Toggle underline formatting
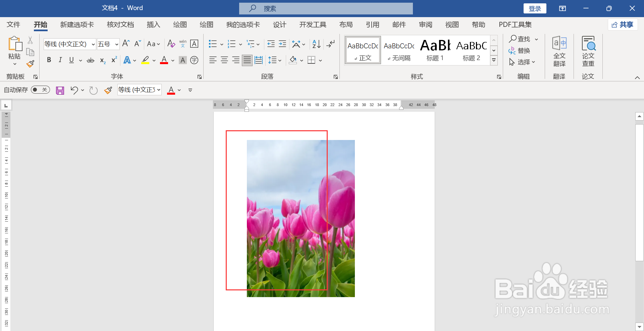This screenshot has height=331, width=644. (71, 60)
